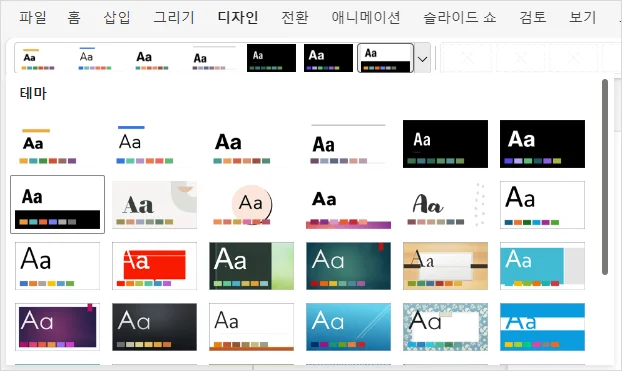Apply the wood-textured theme
This screenshot has width=622, height=371.
pos(445,266)
